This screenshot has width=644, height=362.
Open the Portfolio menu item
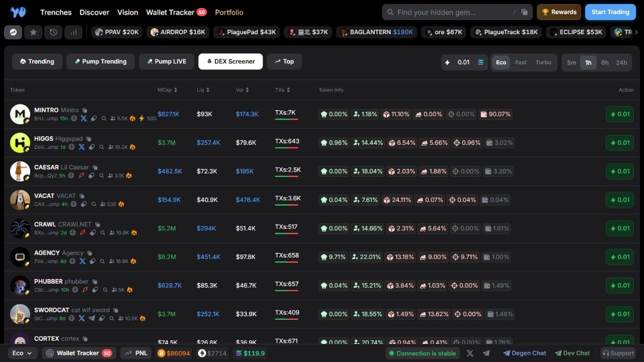(229, 12)
